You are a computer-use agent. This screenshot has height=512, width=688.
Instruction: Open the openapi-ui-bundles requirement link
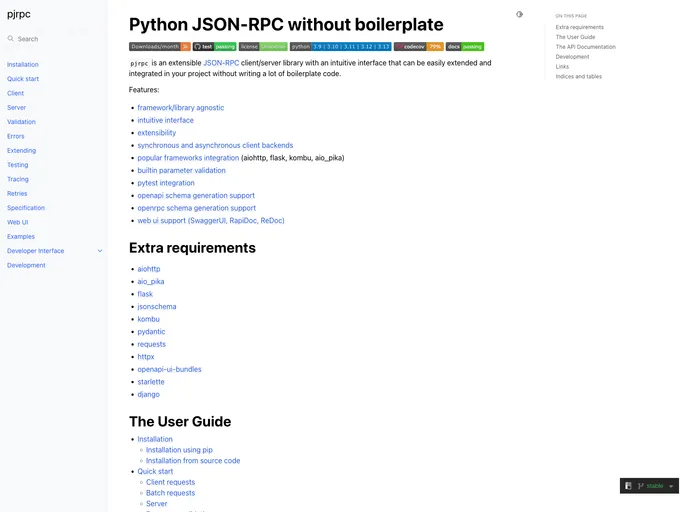169,369
